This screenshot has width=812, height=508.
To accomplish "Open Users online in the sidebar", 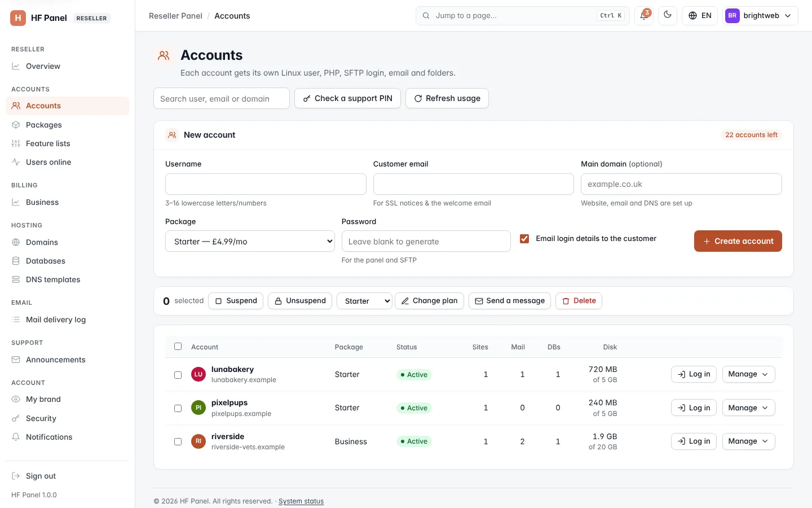I will coord(68,162).
